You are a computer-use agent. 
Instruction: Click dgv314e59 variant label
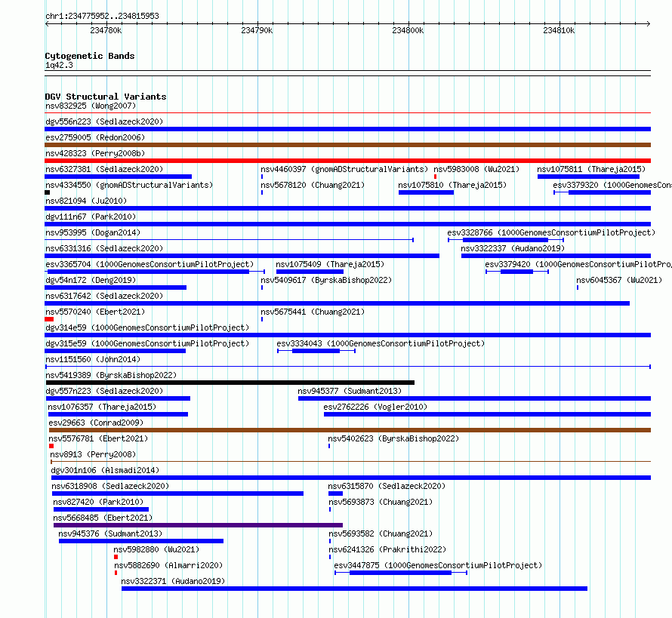coord(147,327)
